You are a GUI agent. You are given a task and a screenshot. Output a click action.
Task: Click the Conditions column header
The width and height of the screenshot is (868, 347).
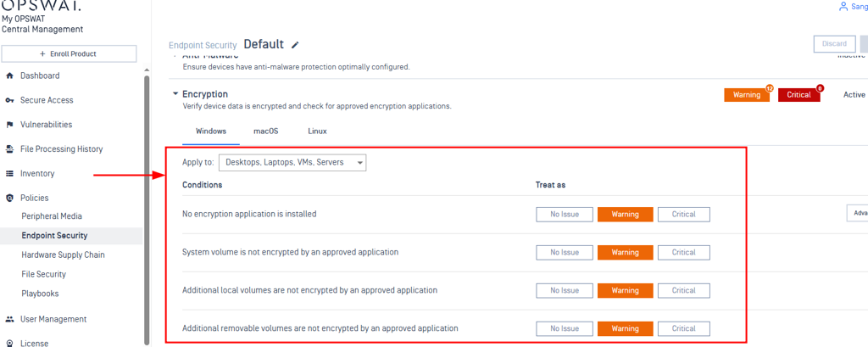[x=202, y=185]
